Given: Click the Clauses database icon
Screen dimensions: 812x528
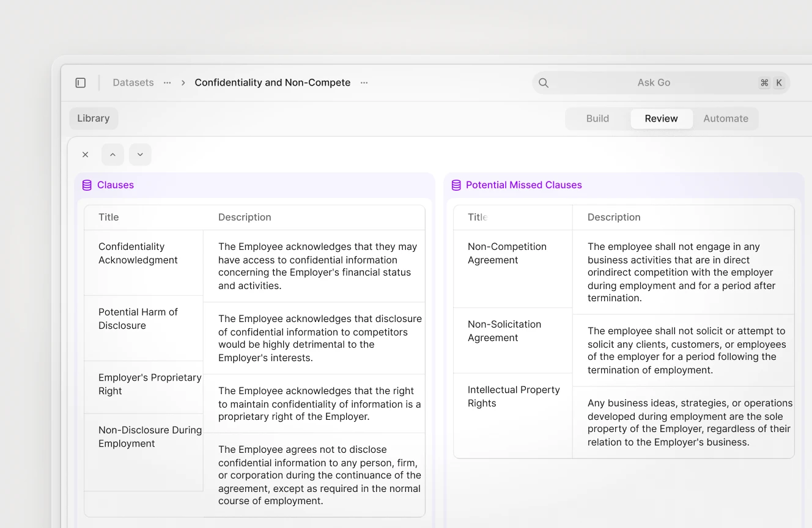Looking at the screenshot, I should [x=87, y=185].
